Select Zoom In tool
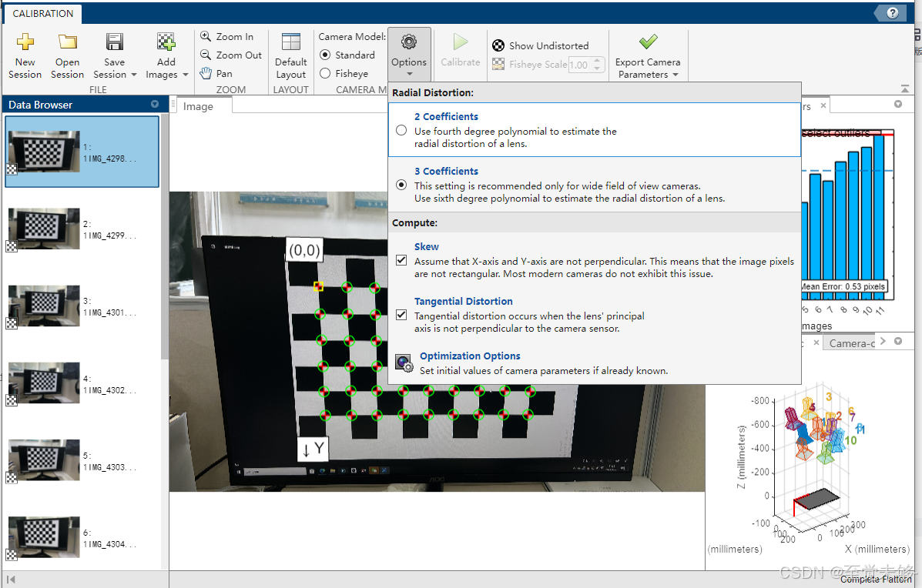The width and height of the screenshot is (922, 588). coord(227,36)
